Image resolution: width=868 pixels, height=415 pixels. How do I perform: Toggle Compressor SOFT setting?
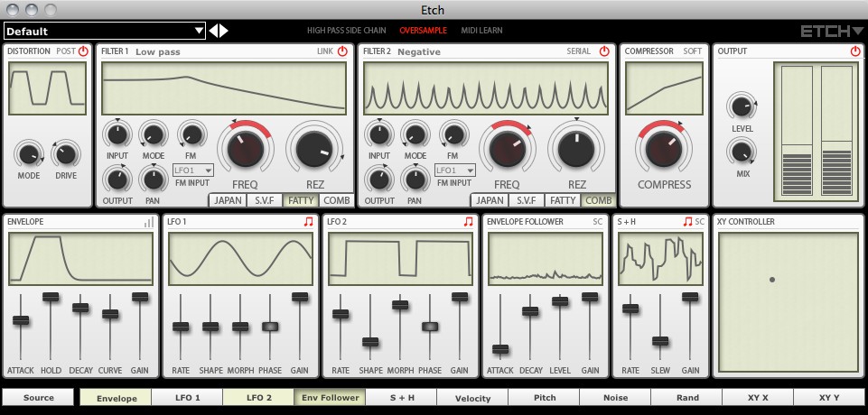[x=692, y=51]
